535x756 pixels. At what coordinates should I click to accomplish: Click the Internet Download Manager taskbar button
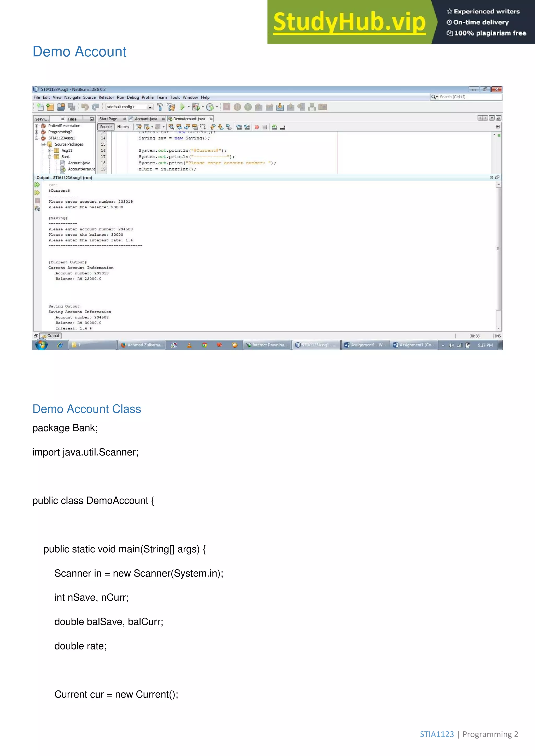(267, 345)
